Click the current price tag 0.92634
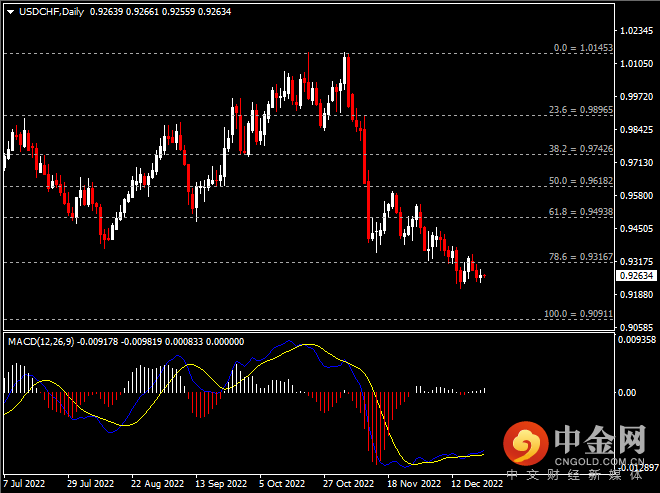The width and height of the screenshot is (660, 493). (x=637, y=275)
